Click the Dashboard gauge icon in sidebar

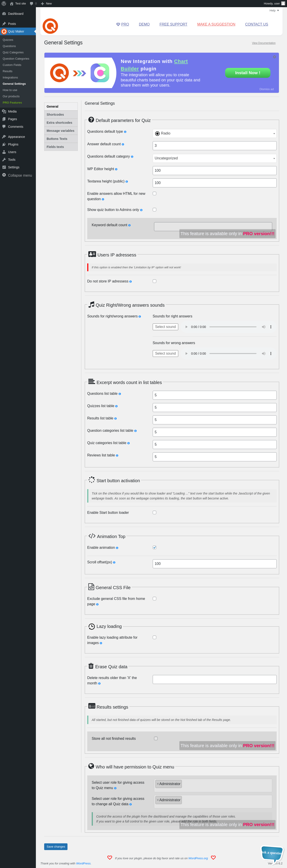[x=4, y=14]
